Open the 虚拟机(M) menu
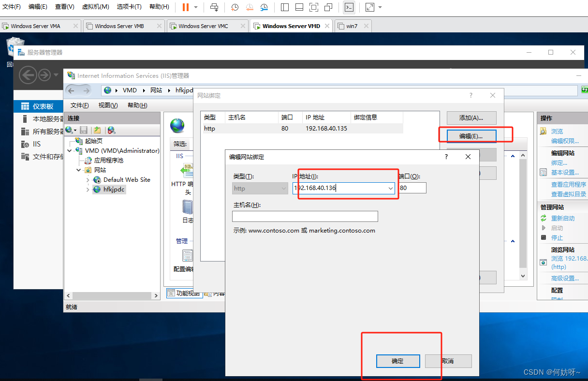This screenshot has width=588, height=381. tap(95, 7)
